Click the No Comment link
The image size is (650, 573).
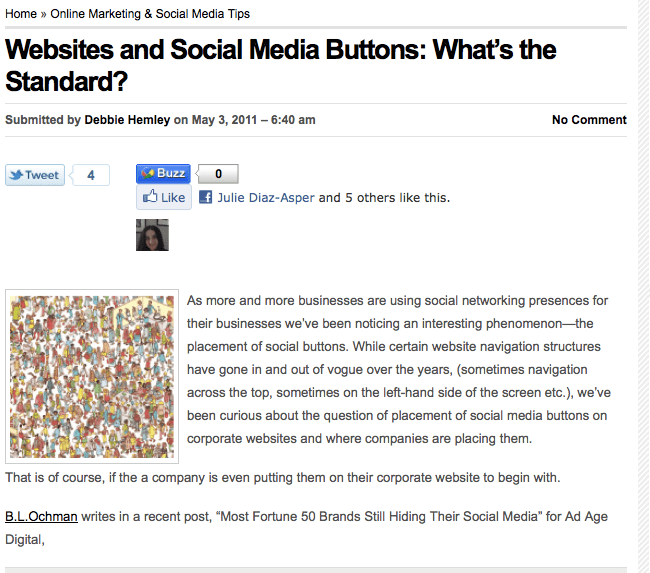[589, 120]
